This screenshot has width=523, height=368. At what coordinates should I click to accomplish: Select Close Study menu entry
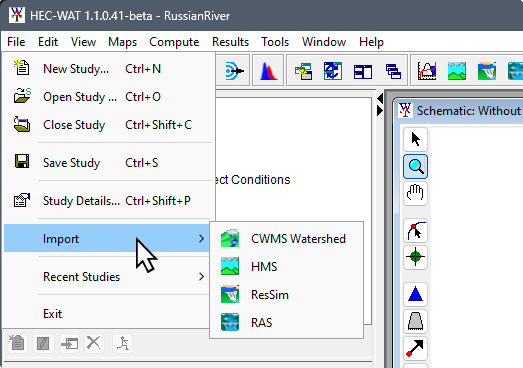click(x=108, y=125)
